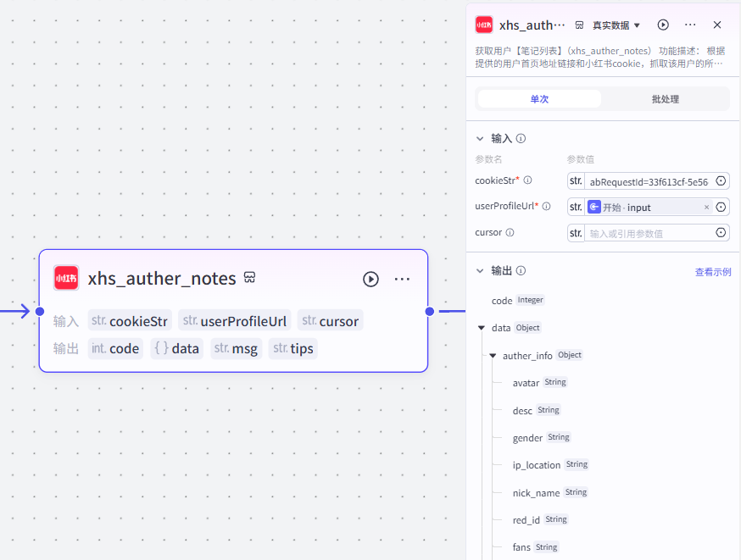Click the Xiaohongshu logo on the canvas node
Image resolution: width=741 pixels, height=560 pixels.
coord(65,278)
